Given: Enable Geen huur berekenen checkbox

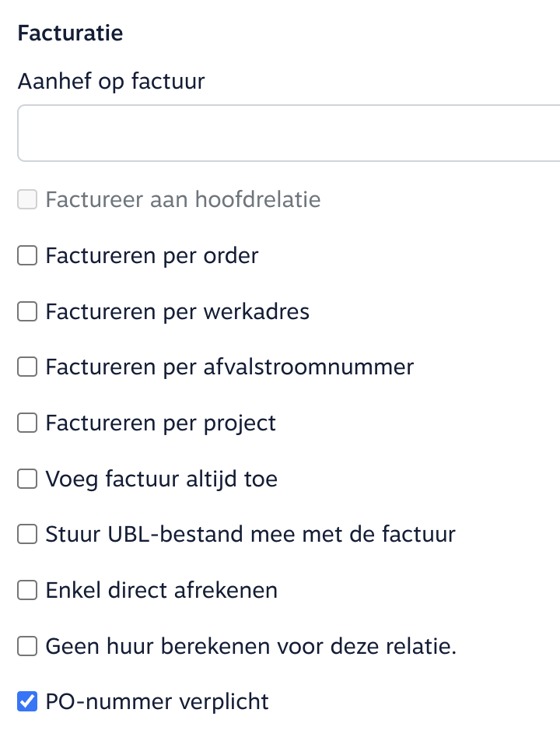Looking at the screenshot, I should tap(27, 646).
